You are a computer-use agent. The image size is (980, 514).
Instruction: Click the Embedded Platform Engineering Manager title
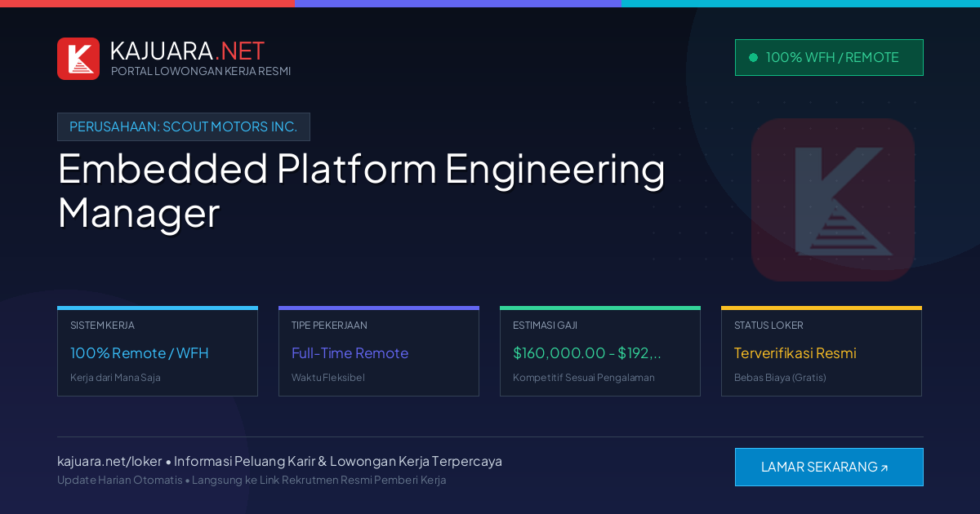362,190
